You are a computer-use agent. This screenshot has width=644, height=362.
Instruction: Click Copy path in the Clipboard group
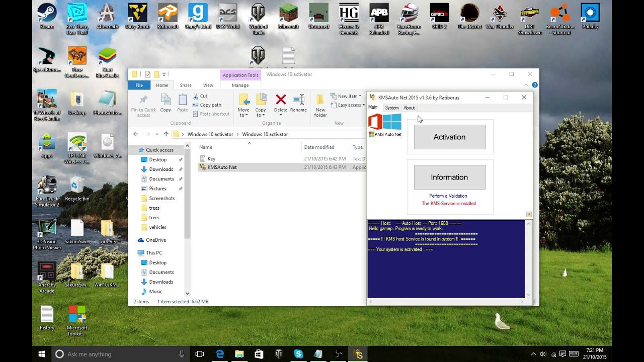click(x=207, y=105)
